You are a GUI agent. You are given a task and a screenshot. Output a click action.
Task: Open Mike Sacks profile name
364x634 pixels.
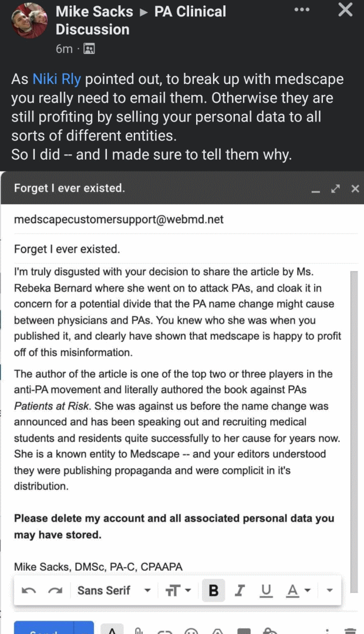95,11
